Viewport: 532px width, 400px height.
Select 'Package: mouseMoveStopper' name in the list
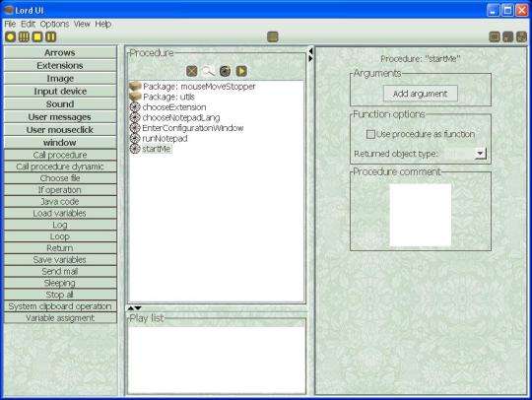[x=199, y=86]
